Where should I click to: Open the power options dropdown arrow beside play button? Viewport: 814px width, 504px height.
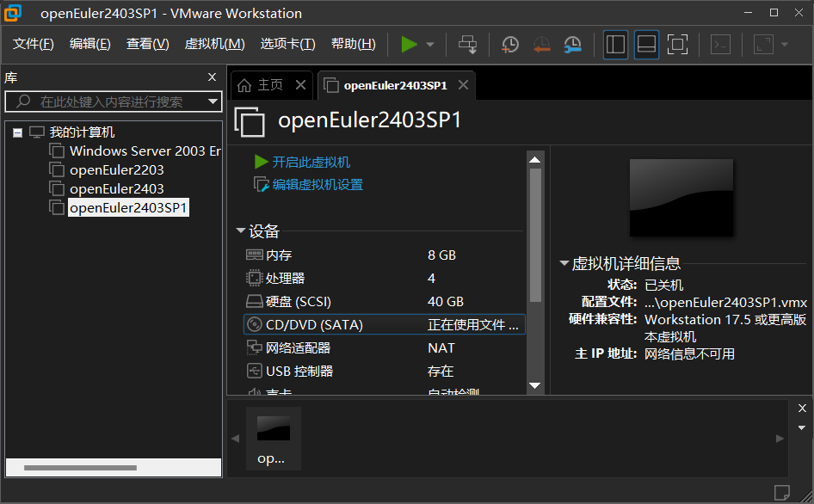430,45
